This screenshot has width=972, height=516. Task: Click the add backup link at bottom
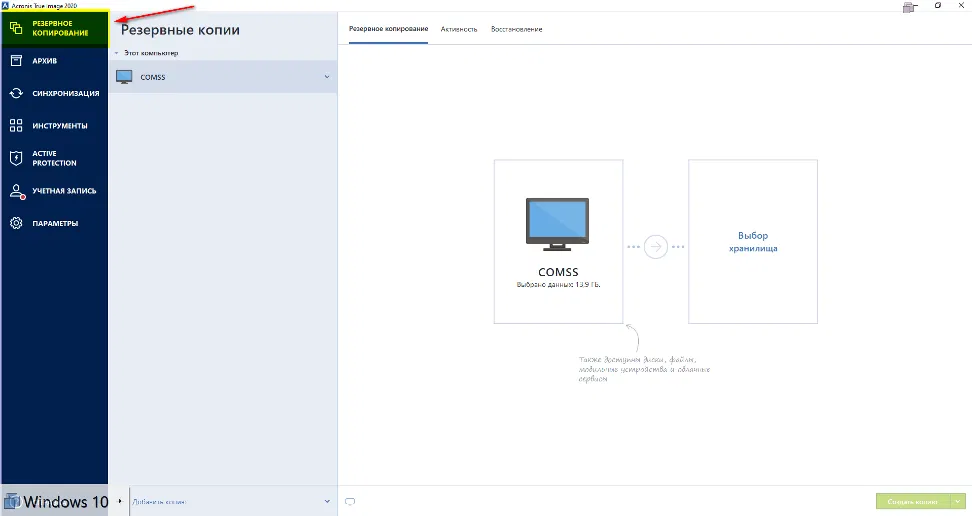point(159,502)
